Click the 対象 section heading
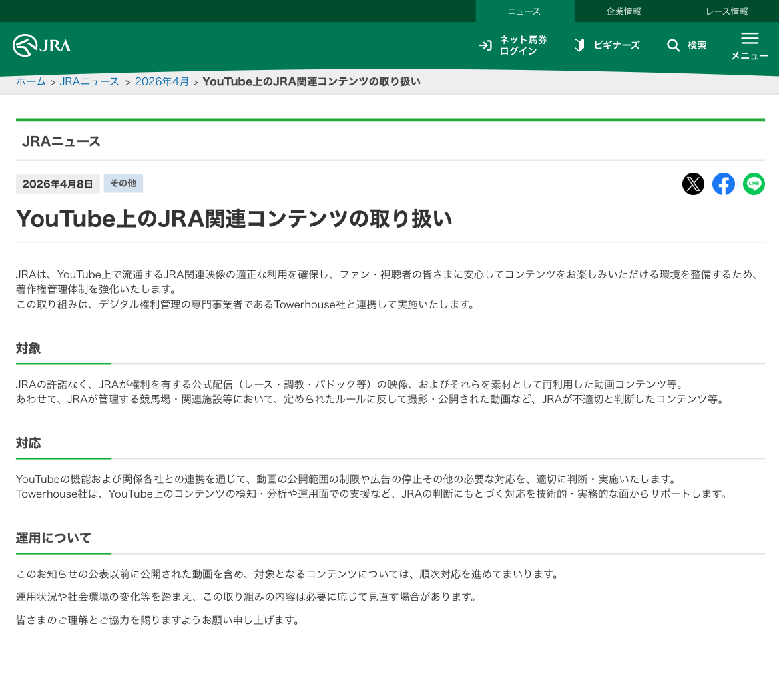Image resolution: width=781 pixels, height=700 pixels. [29, 348]
